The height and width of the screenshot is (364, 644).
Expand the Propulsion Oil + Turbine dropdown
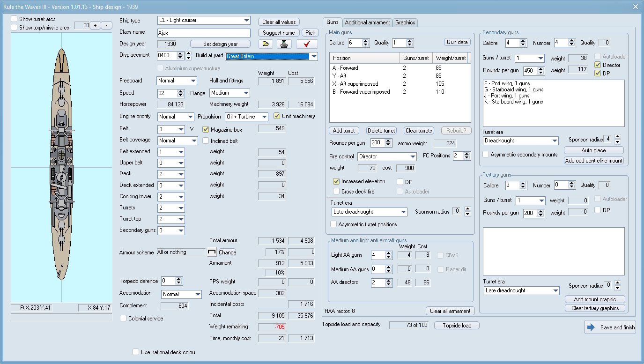[265, 117]
